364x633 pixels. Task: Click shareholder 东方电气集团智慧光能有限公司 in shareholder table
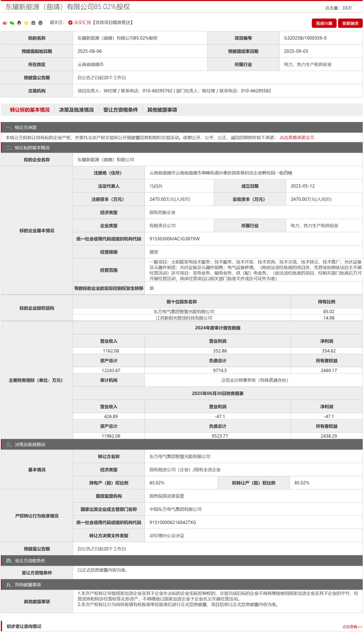pyautogui.click(x=184, y=311)
